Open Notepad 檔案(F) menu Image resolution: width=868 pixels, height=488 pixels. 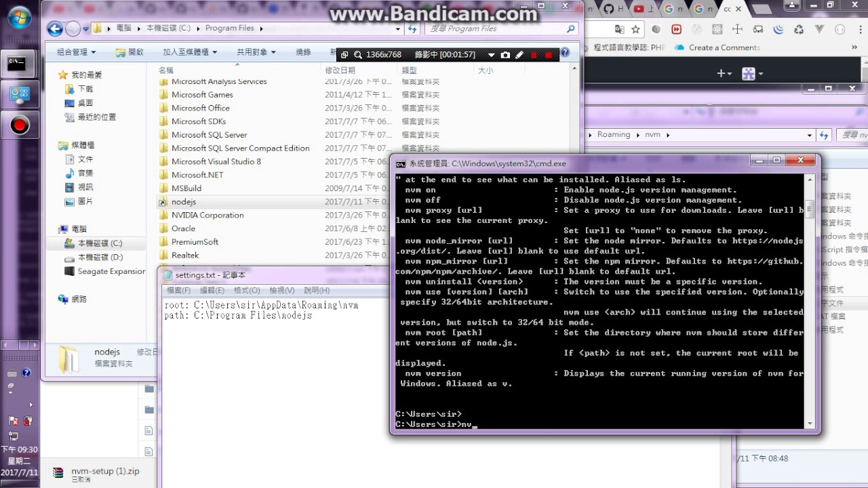(178, 290)
